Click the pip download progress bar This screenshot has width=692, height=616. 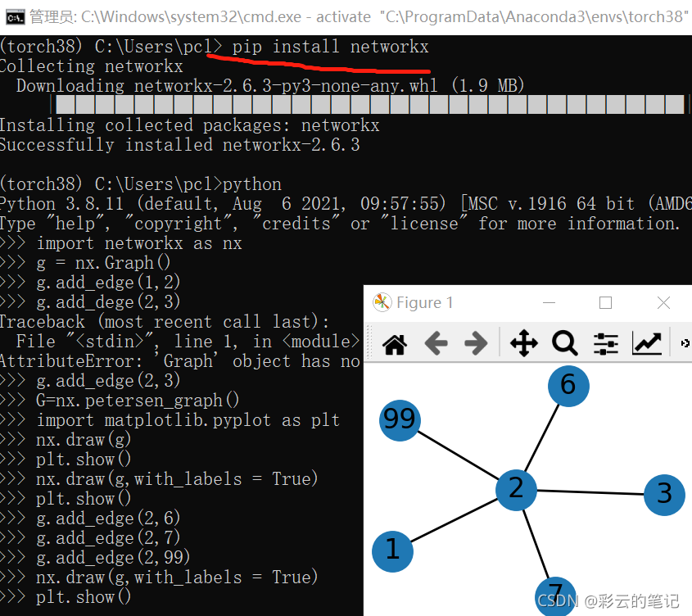pyautogui.click(x=370, y=105)
